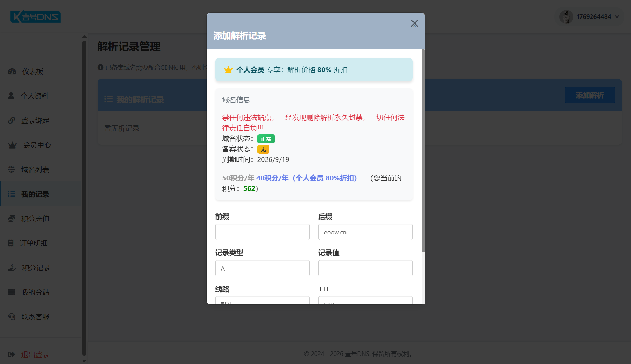Click the dashboard gauge icon in sidebar
Screen dimensions: 631x364
coord(12,71)
